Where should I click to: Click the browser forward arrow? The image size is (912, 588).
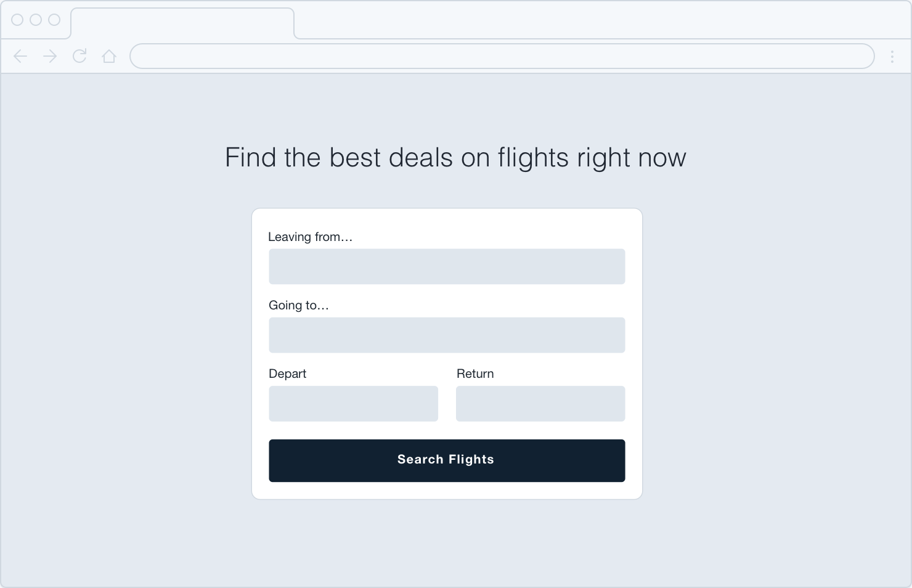[50, 57]
